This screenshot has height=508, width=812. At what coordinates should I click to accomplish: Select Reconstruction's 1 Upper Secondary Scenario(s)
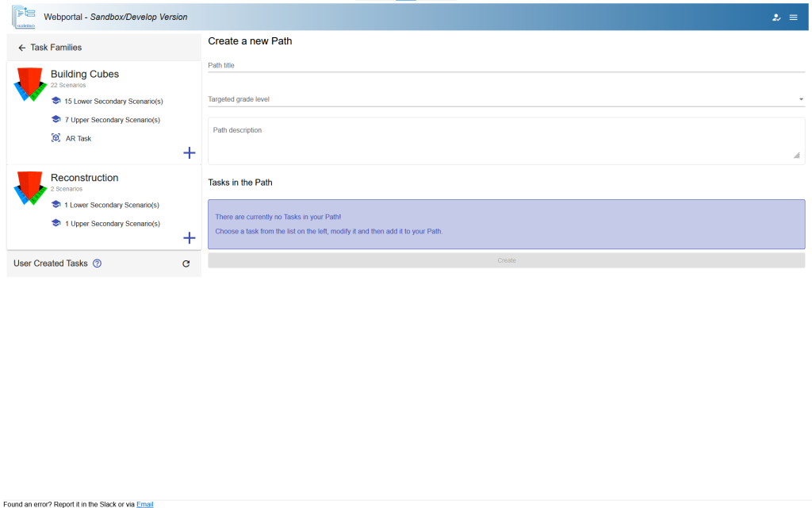pyautogui.click(x=112, y=224)
